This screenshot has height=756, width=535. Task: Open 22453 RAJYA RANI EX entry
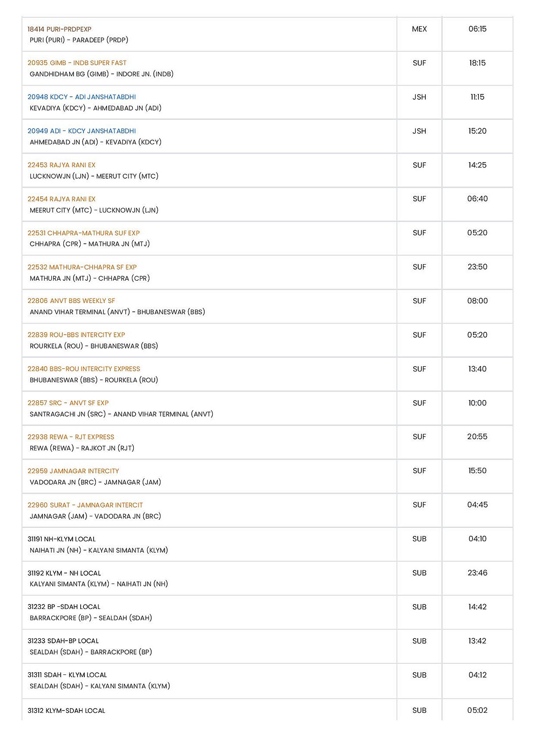(x=62, y=165)
